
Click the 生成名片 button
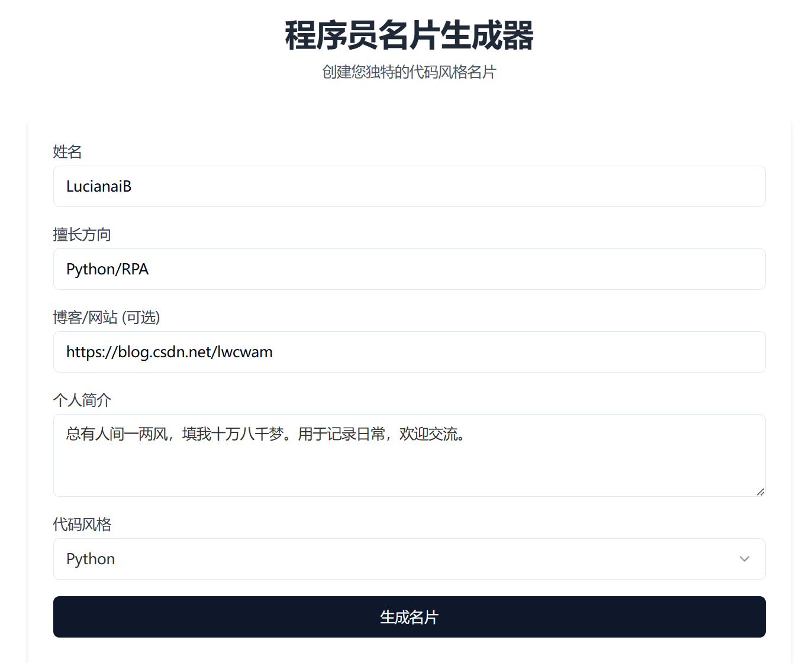tap(409, 617)
